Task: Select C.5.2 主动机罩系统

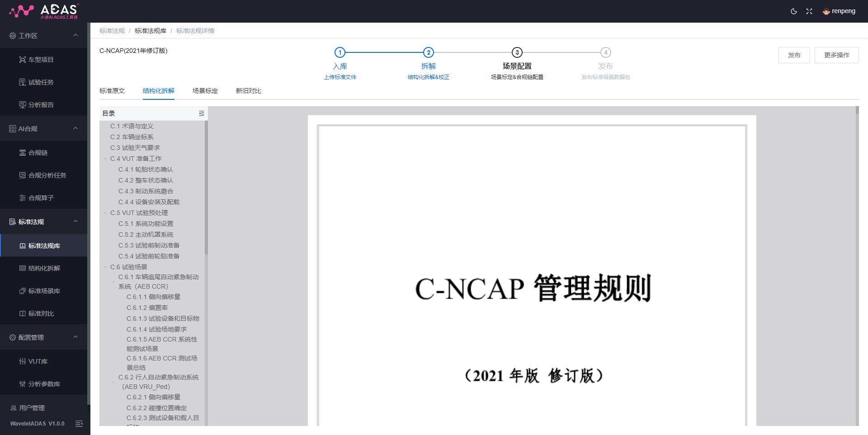Action: click(146, 234)
